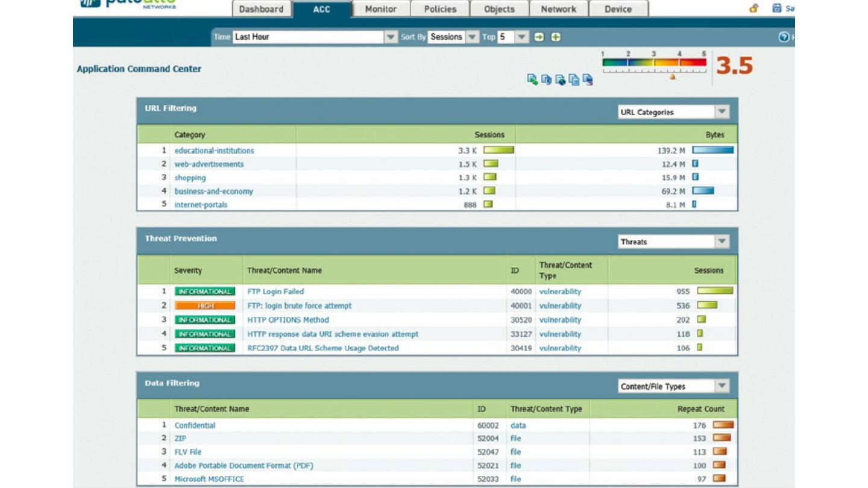Open the Content/File Types dropdown
Screen dimensions: 868x488
tap(722, 386)
